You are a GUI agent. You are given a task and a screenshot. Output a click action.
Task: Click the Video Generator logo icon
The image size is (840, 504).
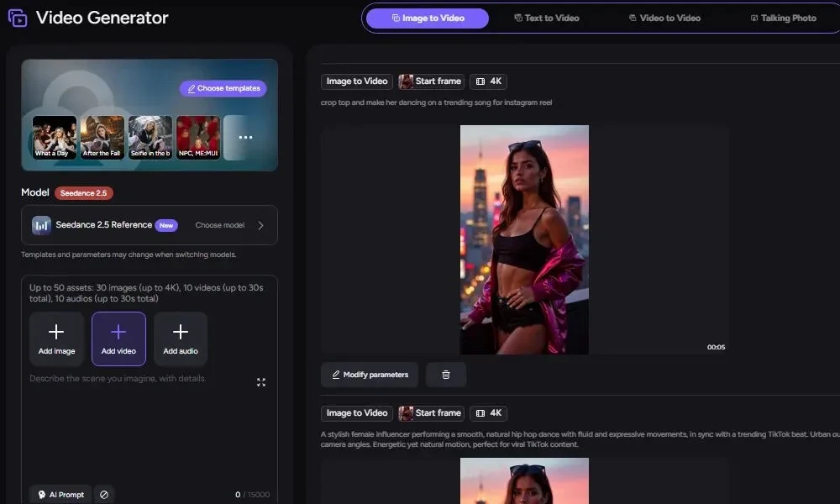(18, 18)
